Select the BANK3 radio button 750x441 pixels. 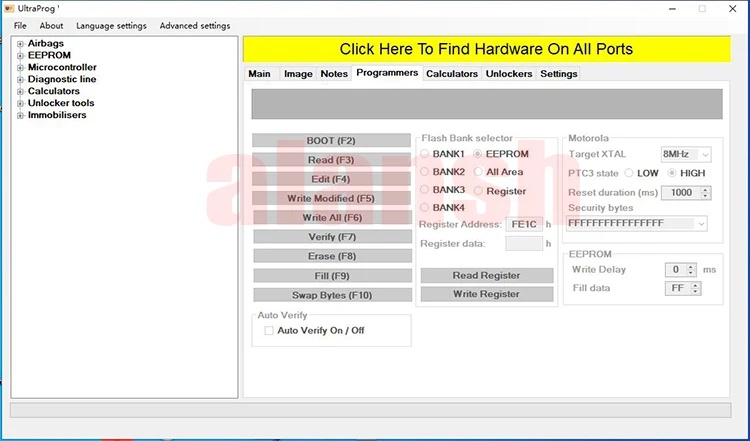pos(425,189)
